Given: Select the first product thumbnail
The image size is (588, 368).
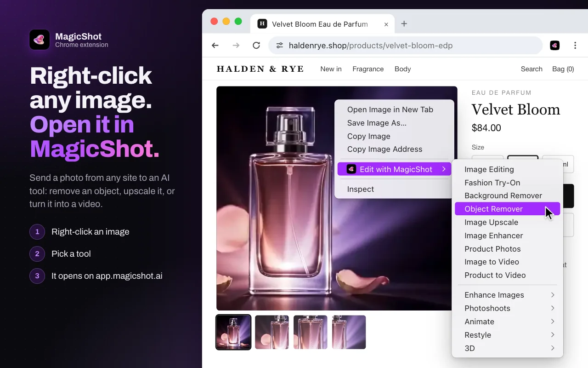Looking at the screenshot, I should click(x=233, y=332).
